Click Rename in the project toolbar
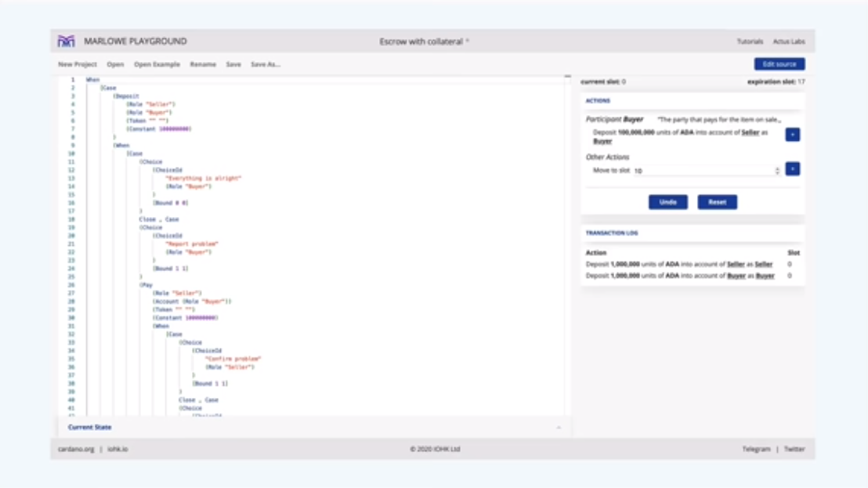Screen dimensions: 868x488 coord(203,64)
